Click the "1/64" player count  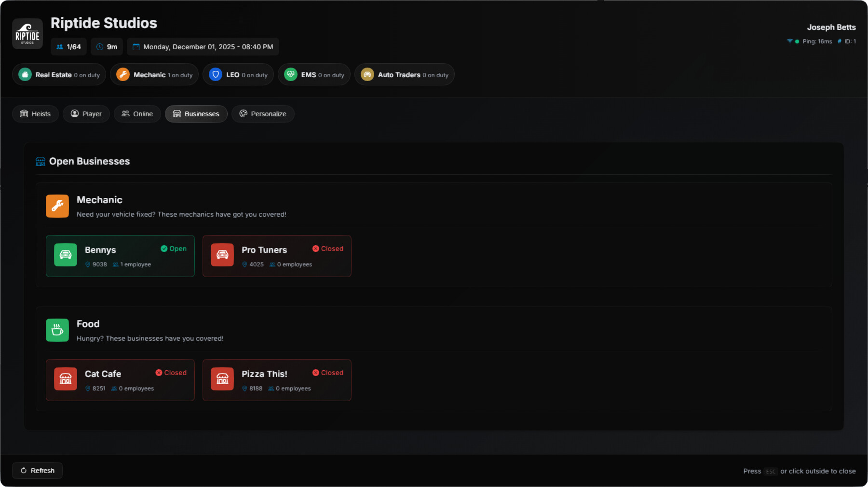click(x=74, y=47)
